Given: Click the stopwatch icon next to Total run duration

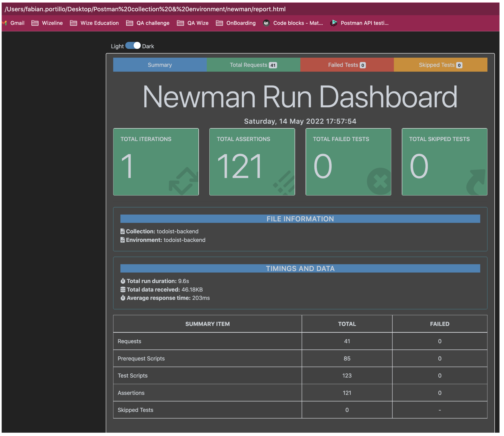Looking at the screenshot, I should pyautogui.click(x=122, y=281).
